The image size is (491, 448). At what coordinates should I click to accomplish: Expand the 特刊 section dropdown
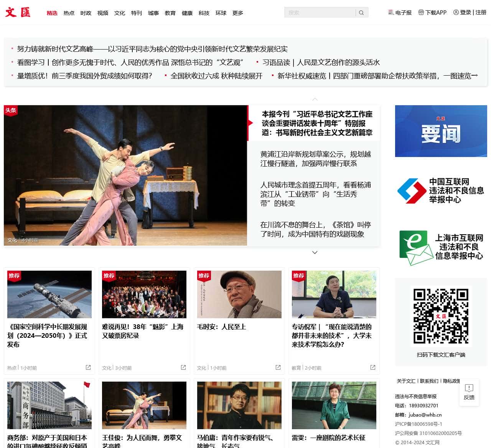[x=137, y=13]
